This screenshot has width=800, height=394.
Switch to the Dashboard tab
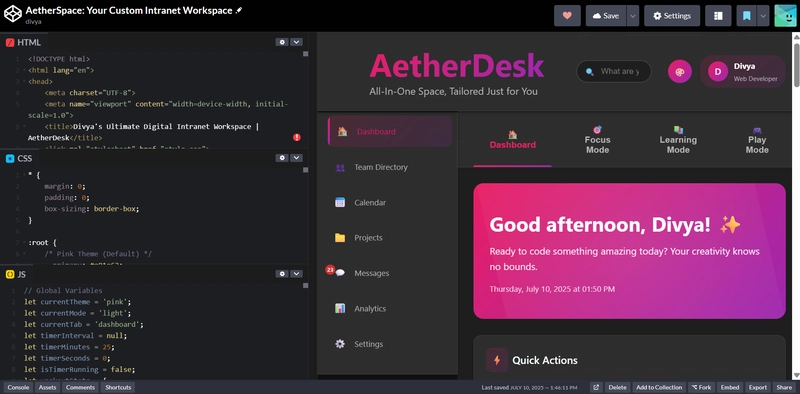pyautogui.click(x=512, y=140)
